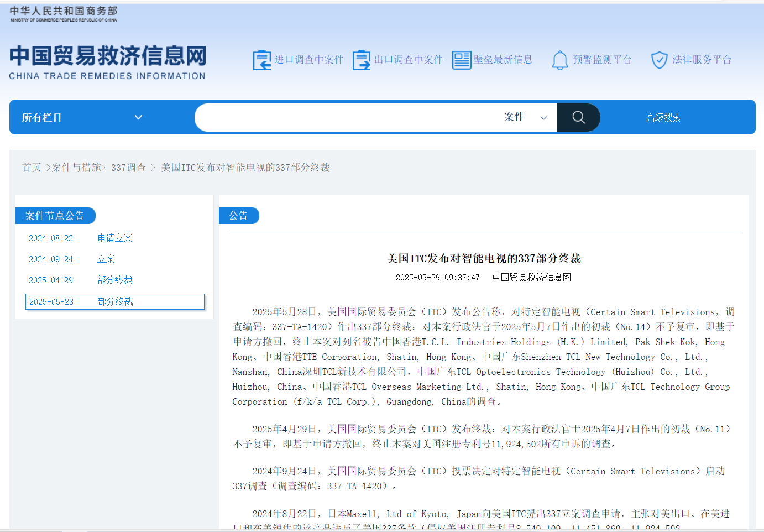The width and height of the screenshot is (764, 532).
Task: Click the date 2025-04-29 in node list
Action: pyautogui.click(x=51, y=280)
